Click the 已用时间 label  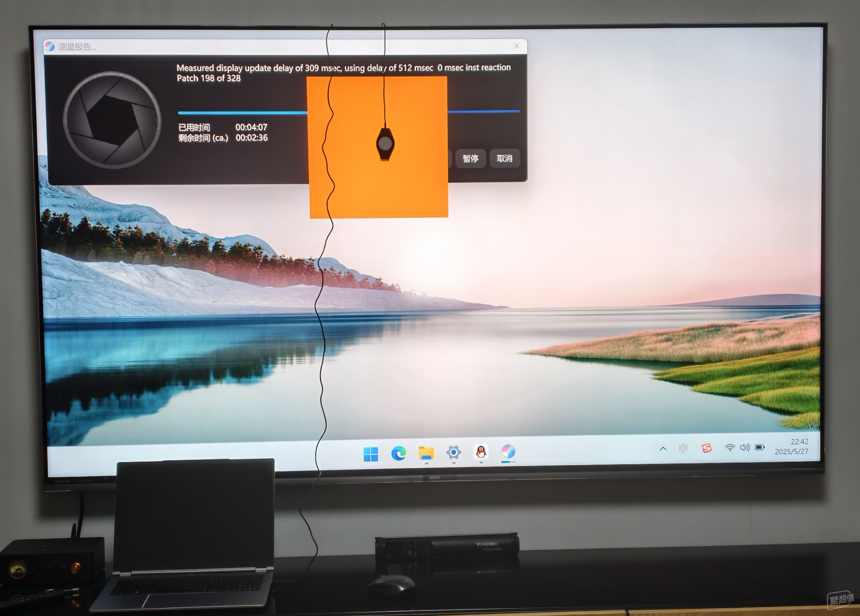click(194, 128)
